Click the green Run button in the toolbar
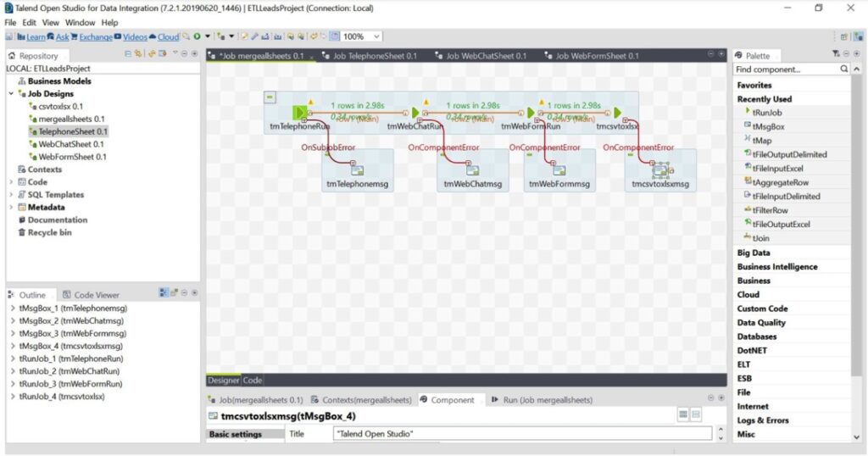This screenshot has width=868, height=456. point(197,36)
